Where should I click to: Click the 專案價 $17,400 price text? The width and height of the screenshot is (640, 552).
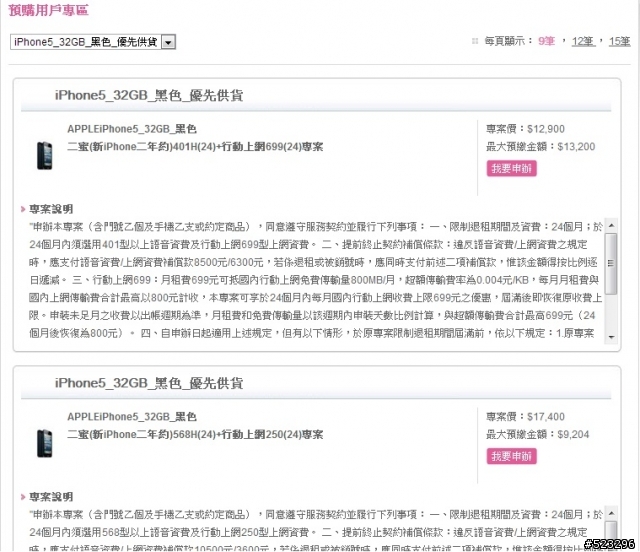click(x=525, y=417)
